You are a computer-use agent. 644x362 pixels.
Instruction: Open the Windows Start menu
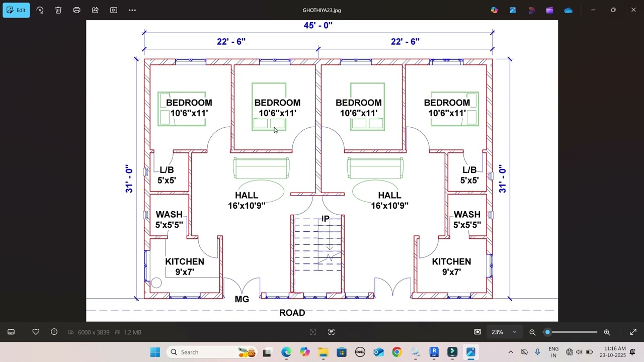(x=155, y=352)
